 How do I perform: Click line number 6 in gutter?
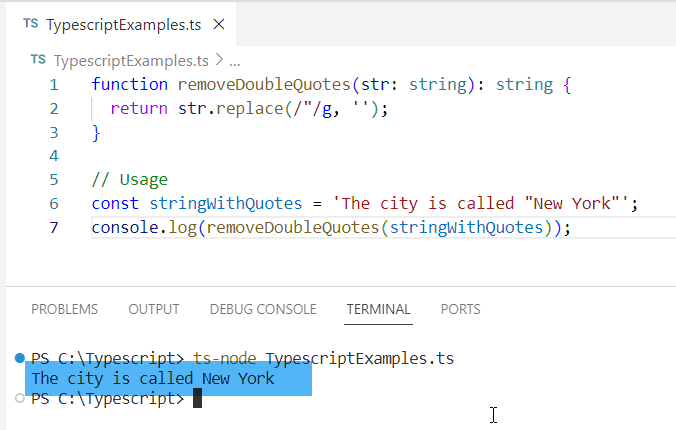click(x=54, y=204)
